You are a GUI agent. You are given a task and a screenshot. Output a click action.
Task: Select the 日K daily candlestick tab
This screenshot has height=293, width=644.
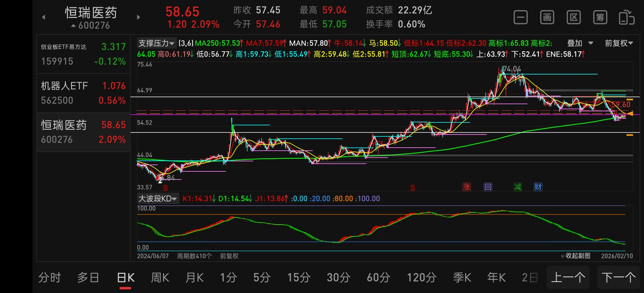[126, 278]
